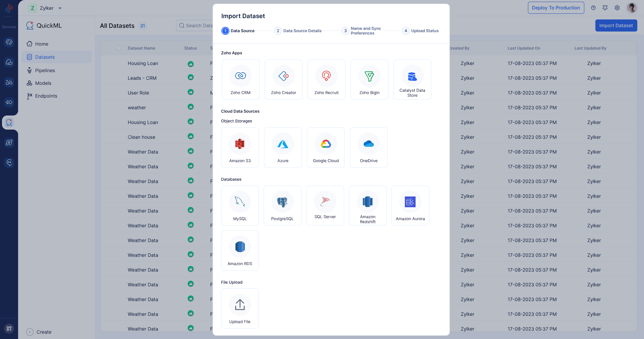
Task: Click the Dataset Name column header
Action: (141, 48)
